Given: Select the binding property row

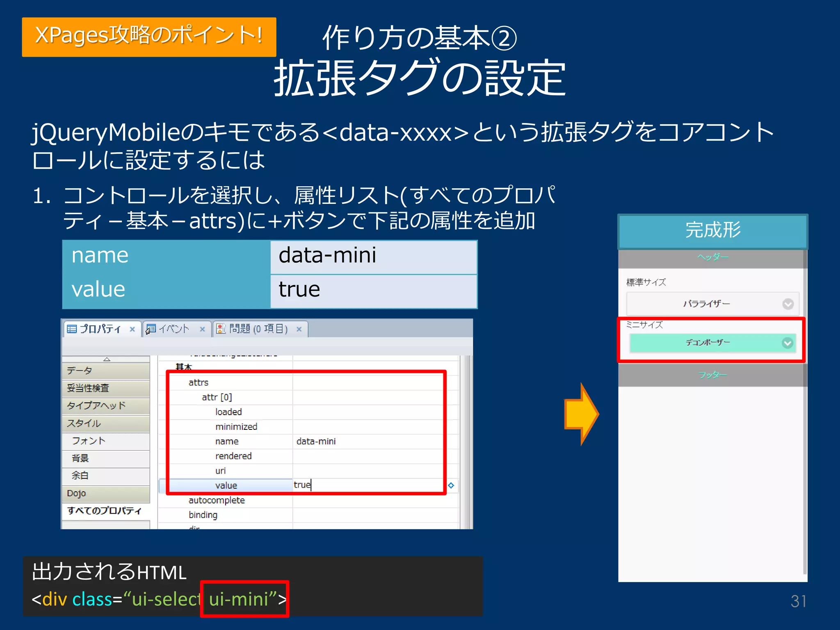Looking at the screenshot, I should [308, 515].
